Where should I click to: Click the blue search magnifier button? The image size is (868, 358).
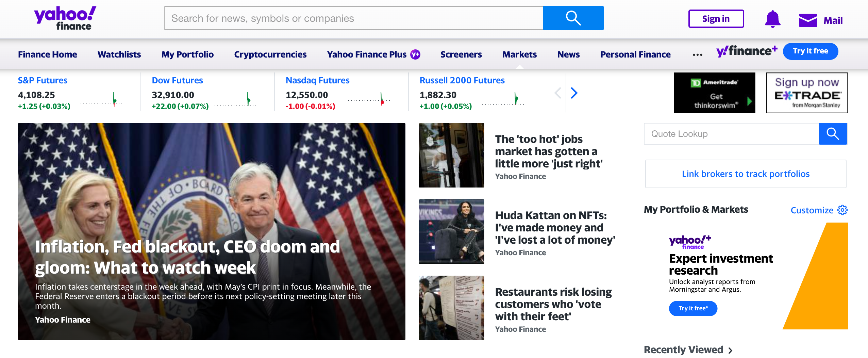(573, 18)
